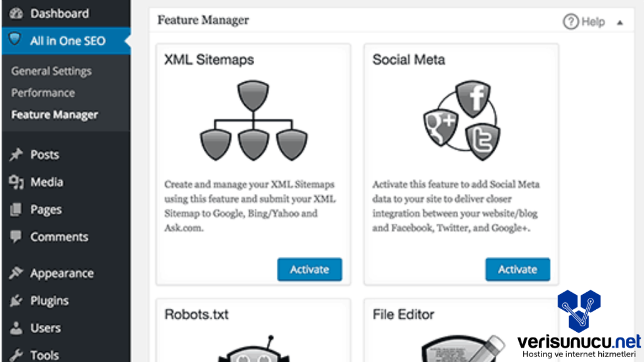The width and height of the screenshot is (644, 362).
Task: Click the XML Sitemaps shield diagram image
Action: [x=253, y=121]
